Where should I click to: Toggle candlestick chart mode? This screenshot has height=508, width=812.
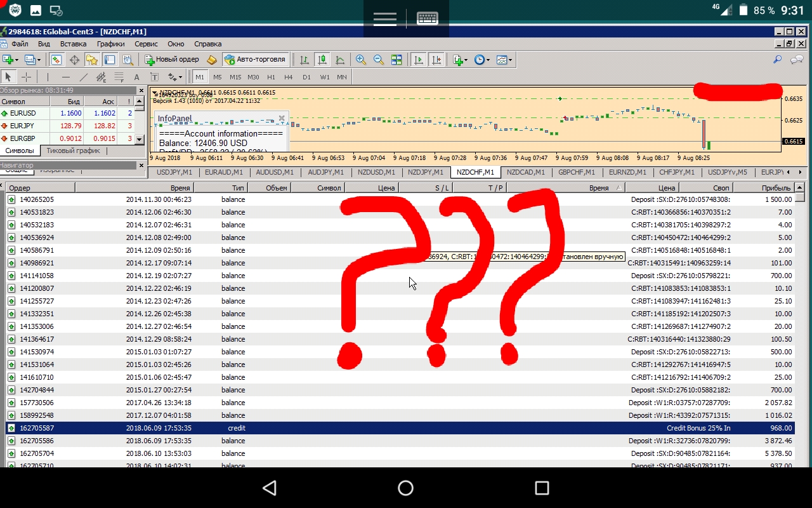tap(322, 60)
